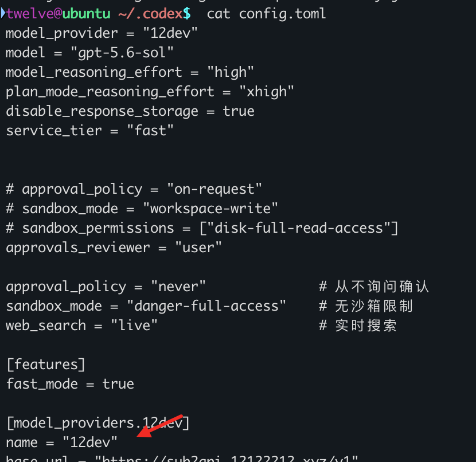Click "high" in model_reasoning_effort line
The height and width of the screenshot is (462, 476).
pyautogui.click(x=230, y=72)
